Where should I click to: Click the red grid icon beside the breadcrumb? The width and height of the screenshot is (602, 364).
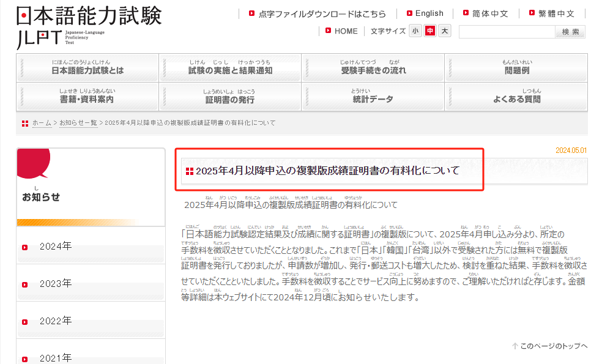(25, 123)
